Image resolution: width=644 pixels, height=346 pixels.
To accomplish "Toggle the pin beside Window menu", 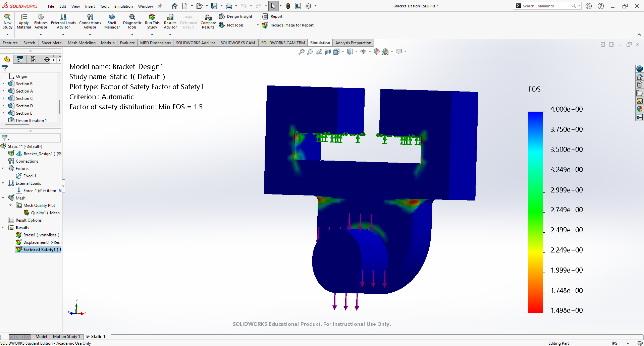I will [160, 6].
